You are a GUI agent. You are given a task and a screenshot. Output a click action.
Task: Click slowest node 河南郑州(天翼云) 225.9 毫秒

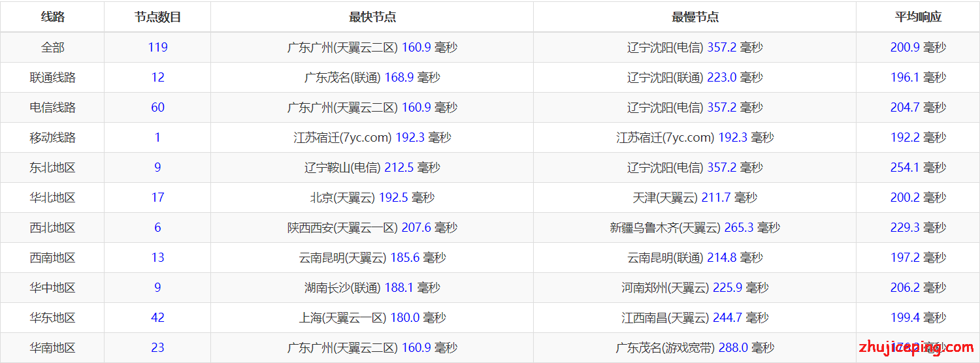[x=695, y=287]
